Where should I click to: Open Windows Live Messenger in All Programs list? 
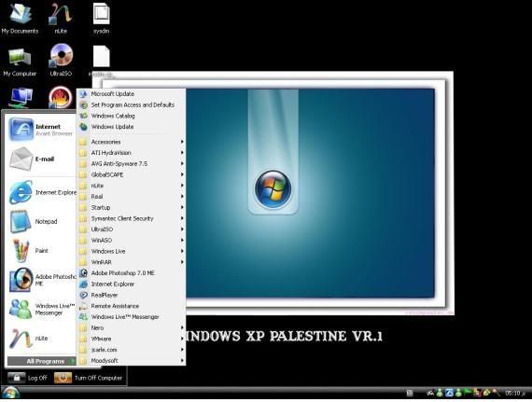click(131, 317)
